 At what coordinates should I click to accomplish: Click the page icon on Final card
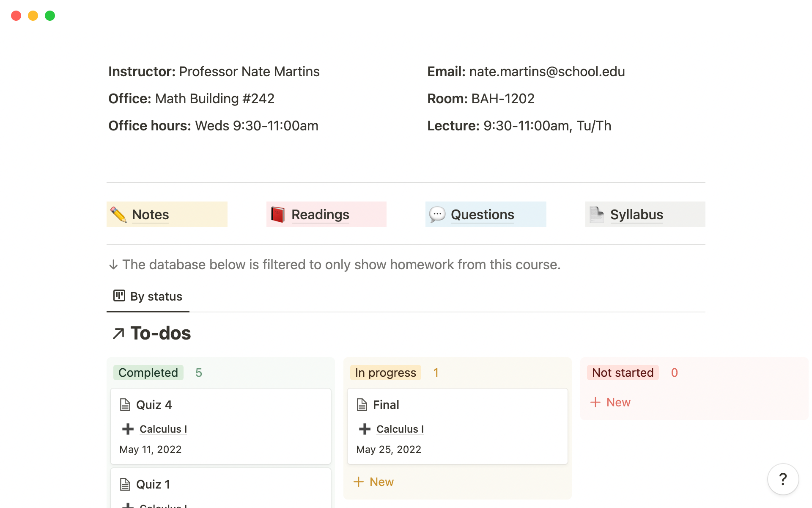(362, 405)
